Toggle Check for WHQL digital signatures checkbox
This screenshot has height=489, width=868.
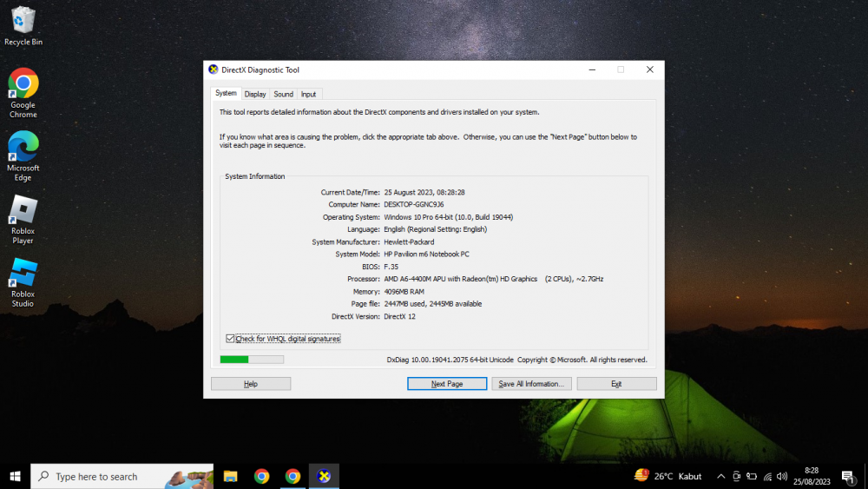[230, 339]
